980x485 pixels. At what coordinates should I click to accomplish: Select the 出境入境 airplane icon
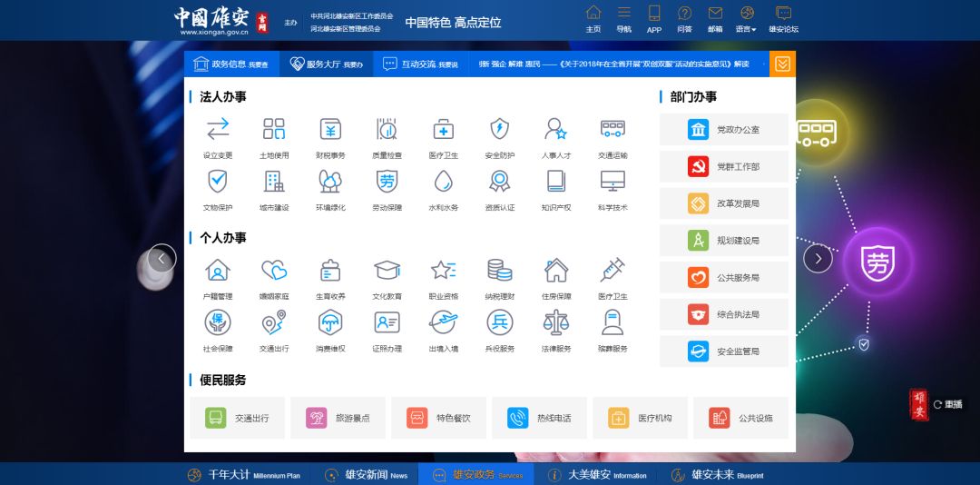coord(443,322)
